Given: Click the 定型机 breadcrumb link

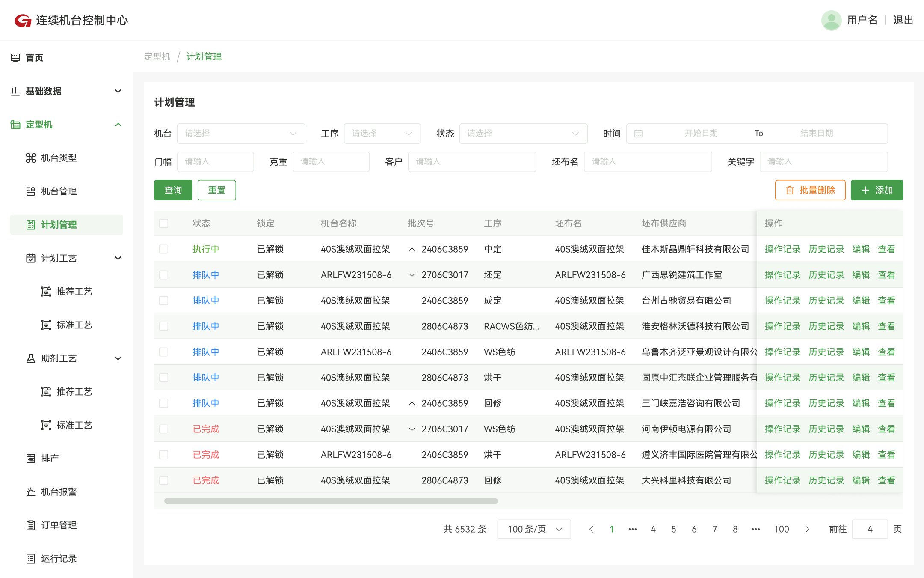Looking at the screenshot, I should (x=157, y=57).
